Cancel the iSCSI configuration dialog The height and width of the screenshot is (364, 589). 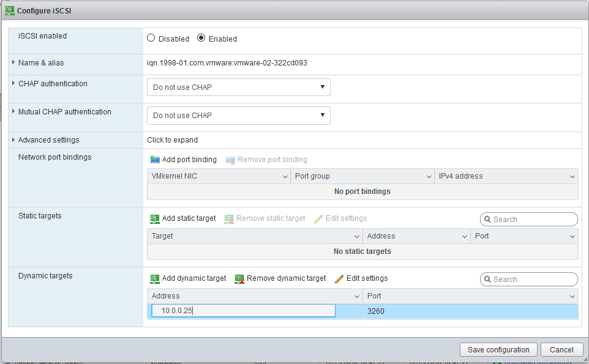click(x=561, y=350)
